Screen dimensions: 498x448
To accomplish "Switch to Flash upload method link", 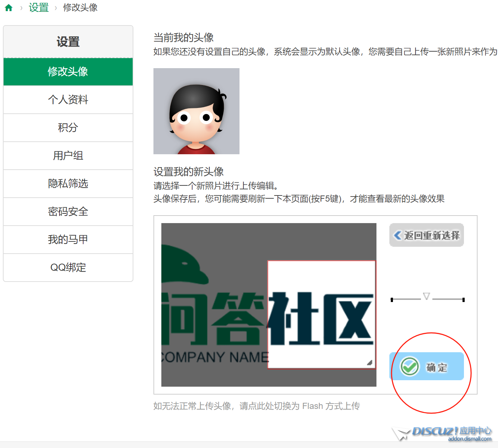I will pos(257,406).
